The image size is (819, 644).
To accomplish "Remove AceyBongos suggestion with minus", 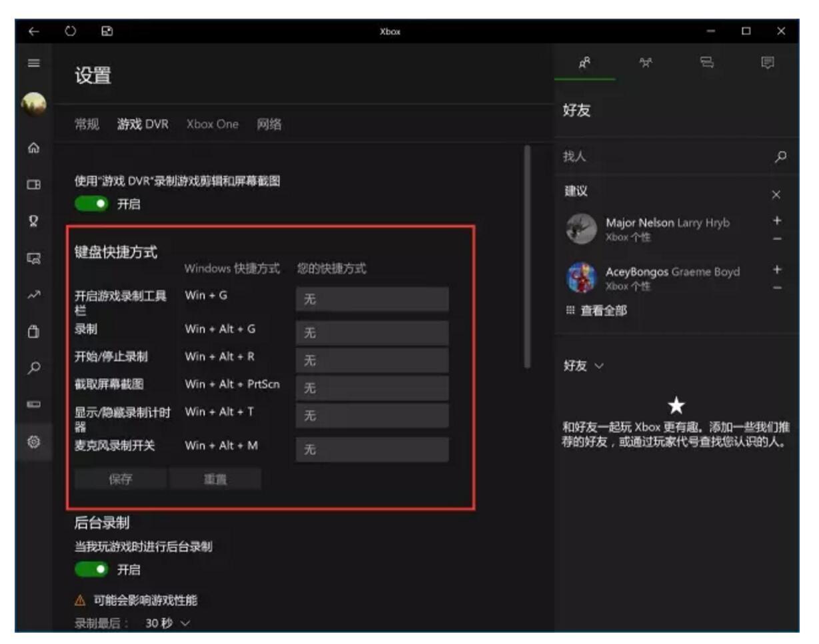I will tap(777, 287).
